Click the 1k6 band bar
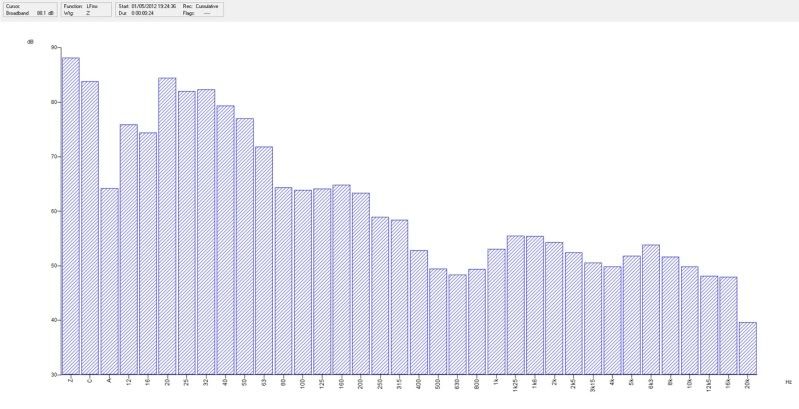The width and height of the screenshot is (799, 409). point(535,305)
